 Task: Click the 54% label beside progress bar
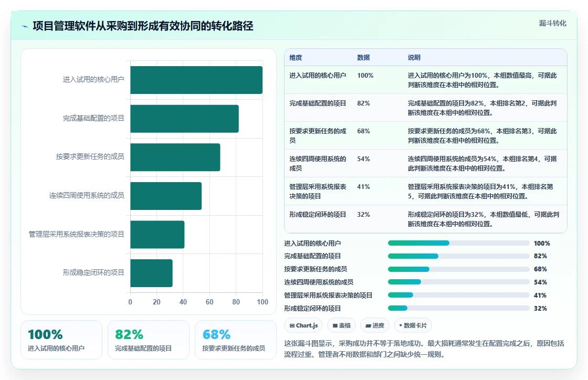click(x=540, y=282)
